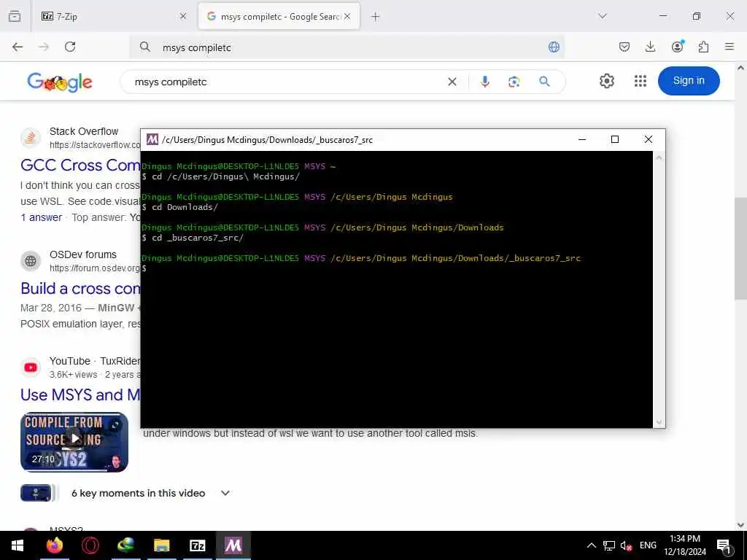Open the ENG language indicator
The width and height of the screenshot is (747, 560).
click(648, 545)
